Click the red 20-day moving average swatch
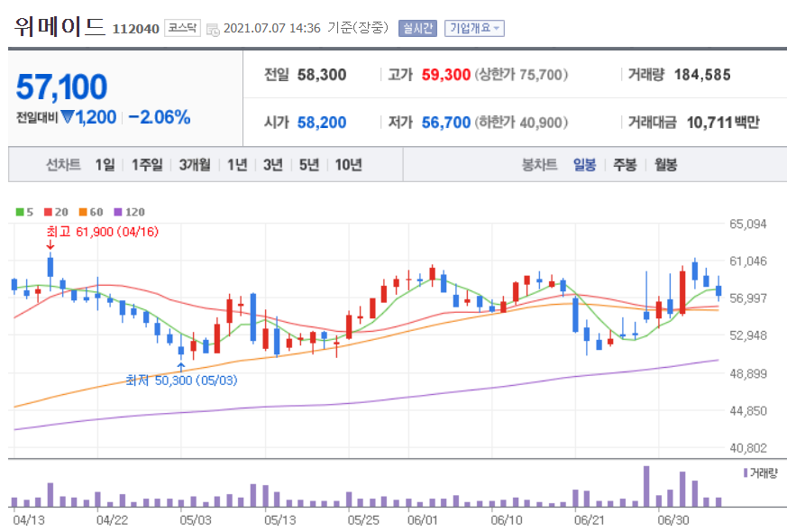 48,212
